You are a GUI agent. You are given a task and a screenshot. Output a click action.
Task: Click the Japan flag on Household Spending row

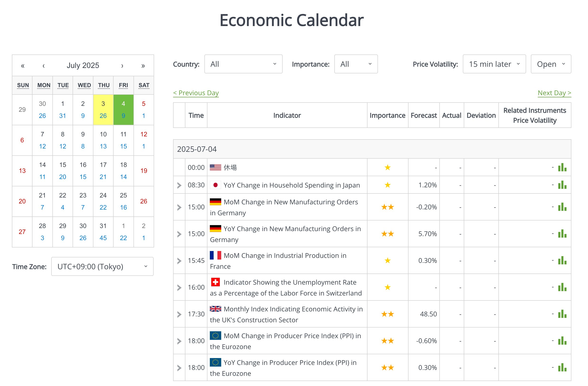click(x=216, y=185)
